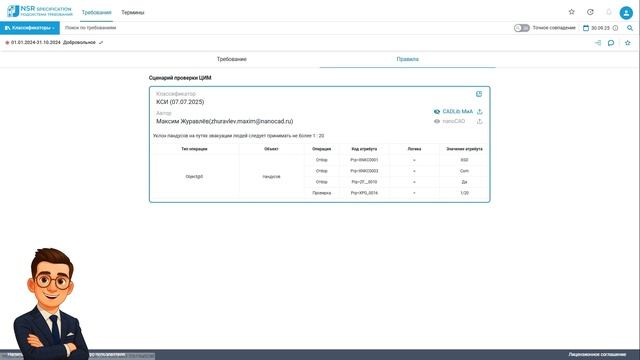Click the Операция column header
The width and height of the screenshot is (640, 360).
click(x=322, y=149)
